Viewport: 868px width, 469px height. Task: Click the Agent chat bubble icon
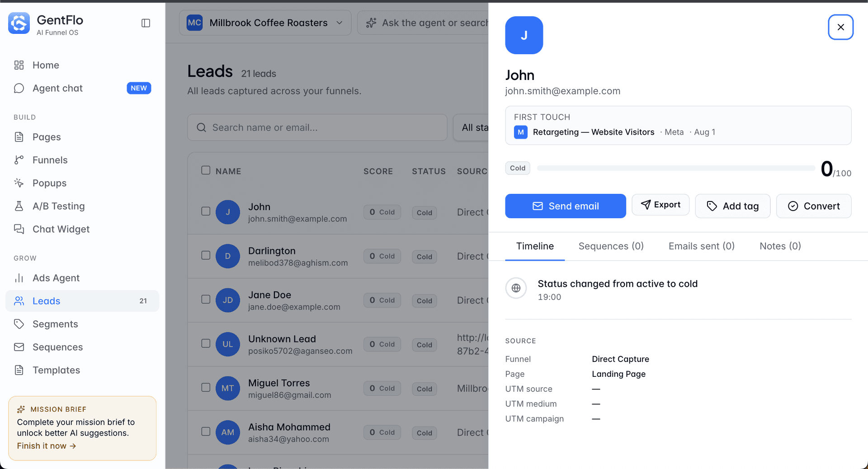coord(19,88)
